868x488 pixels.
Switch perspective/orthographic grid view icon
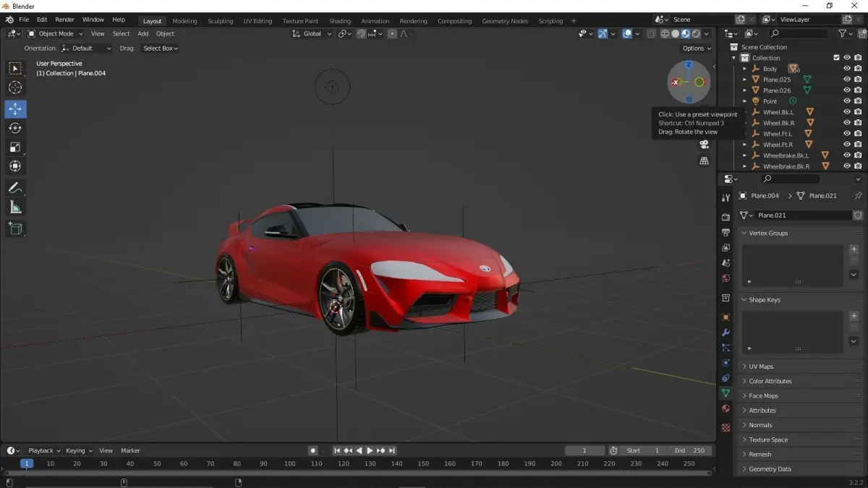[704, 160]
